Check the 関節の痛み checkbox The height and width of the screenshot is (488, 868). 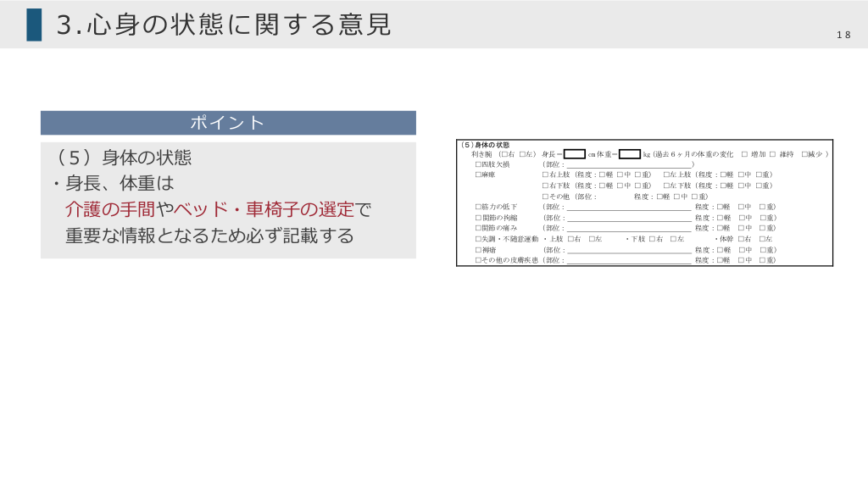478,228
